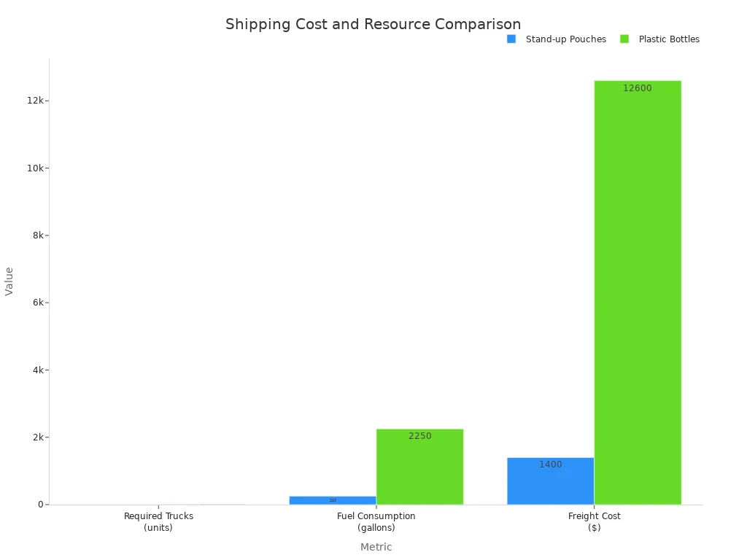Viewport: 747px width, 560px height.
Task: Click the 2250 data label
Action: pos(420,436)
